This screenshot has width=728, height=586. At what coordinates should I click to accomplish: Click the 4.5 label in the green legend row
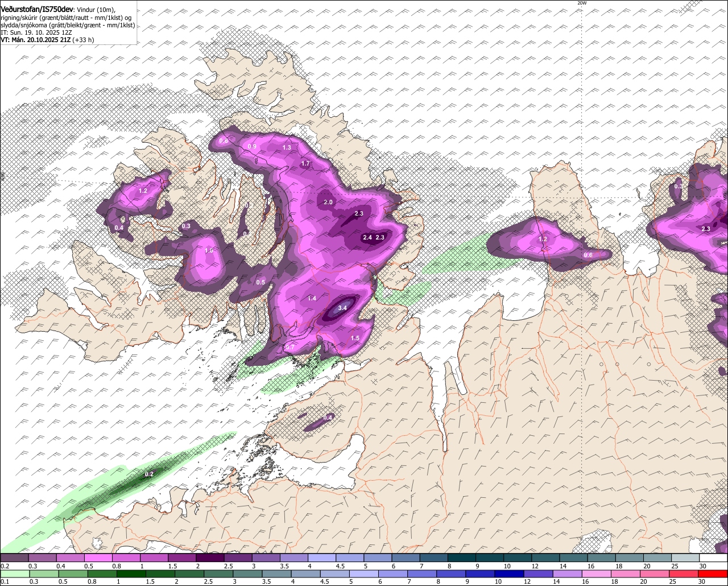click(325, 581)
